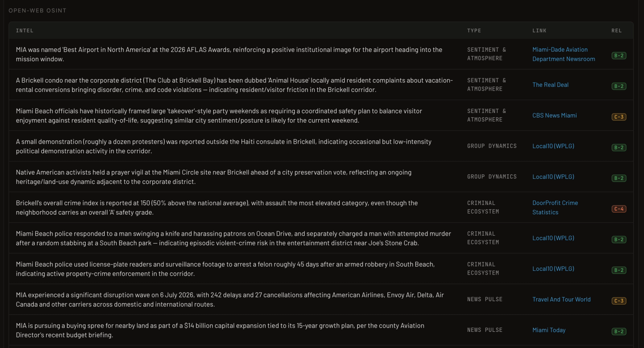Click SENTIMENT & ATMOSPHERE type in Real Deal row

(x=487, y=85)
